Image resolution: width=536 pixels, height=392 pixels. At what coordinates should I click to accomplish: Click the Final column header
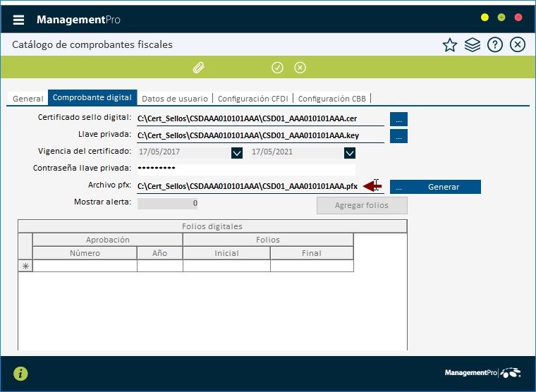click(x=312, y=253)
